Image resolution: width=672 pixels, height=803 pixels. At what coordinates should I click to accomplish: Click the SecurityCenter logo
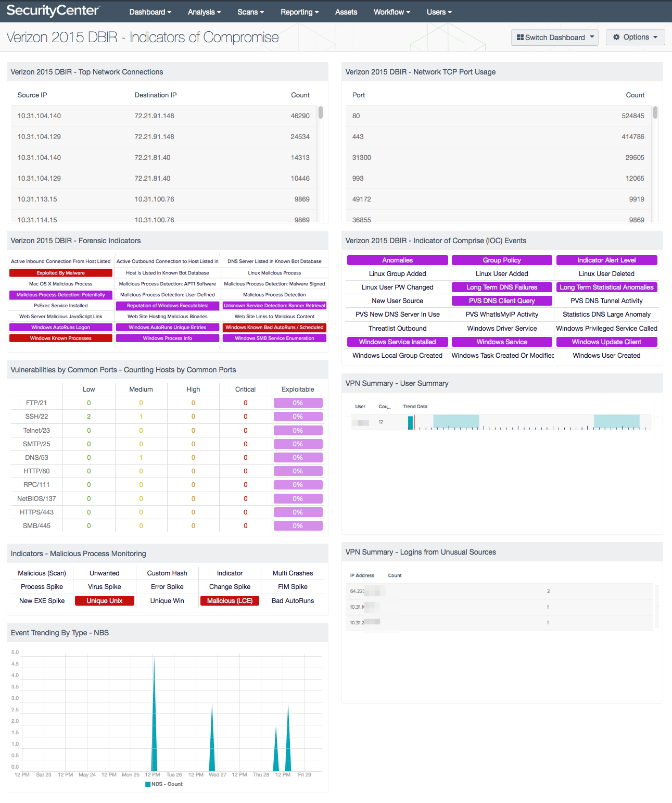pos(53,11)
